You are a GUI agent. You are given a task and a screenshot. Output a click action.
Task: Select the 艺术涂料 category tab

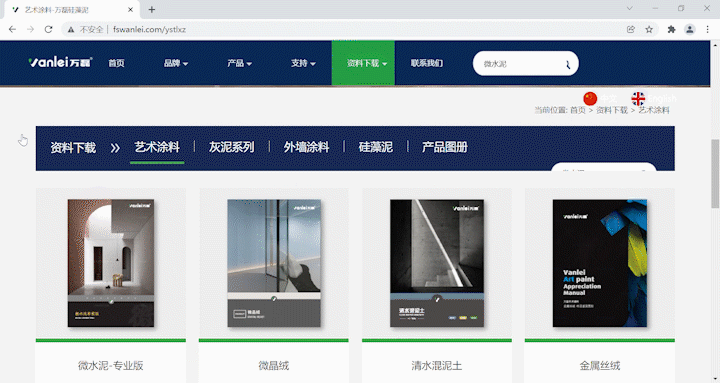point(157,147)
